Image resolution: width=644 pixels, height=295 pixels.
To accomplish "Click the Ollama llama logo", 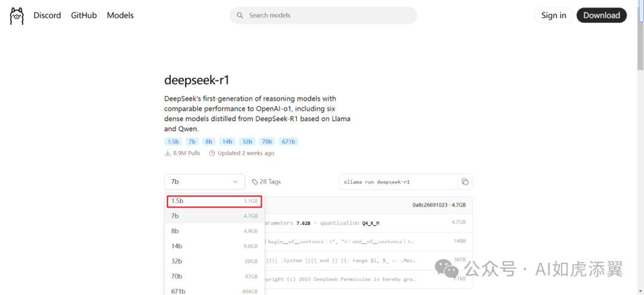I will (x=17, y=16).
